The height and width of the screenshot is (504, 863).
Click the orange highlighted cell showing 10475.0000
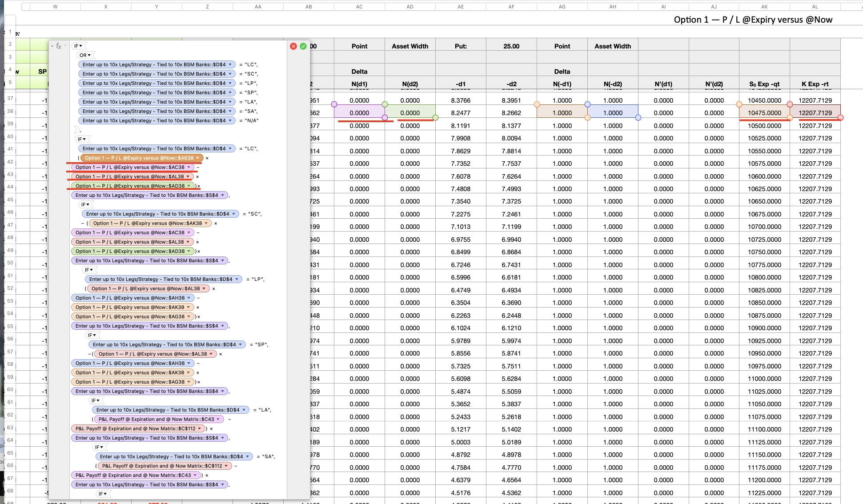(764, 113)
